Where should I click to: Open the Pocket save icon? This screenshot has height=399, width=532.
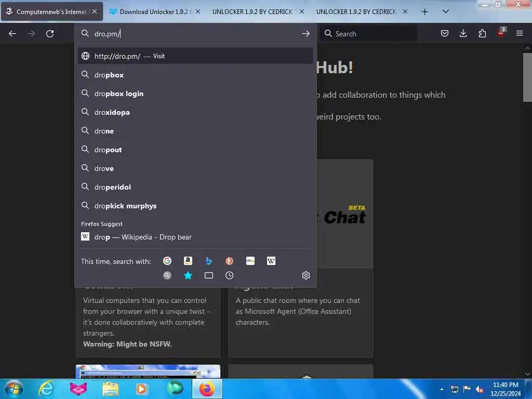click(x=445, y=34)
